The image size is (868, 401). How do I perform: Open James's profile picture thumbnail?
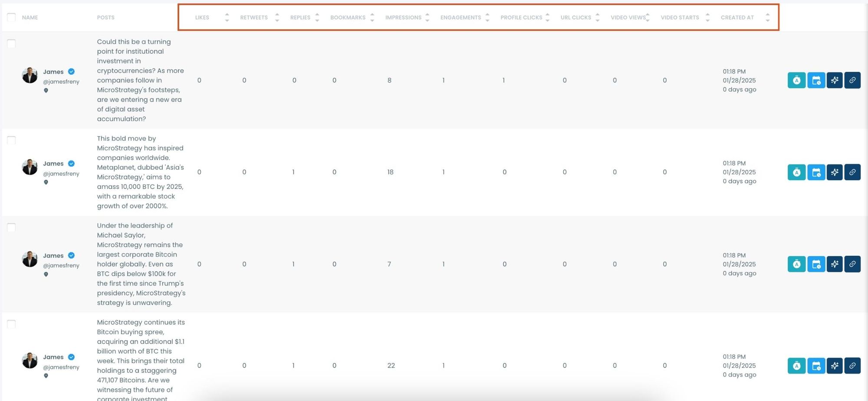point(30,75)
